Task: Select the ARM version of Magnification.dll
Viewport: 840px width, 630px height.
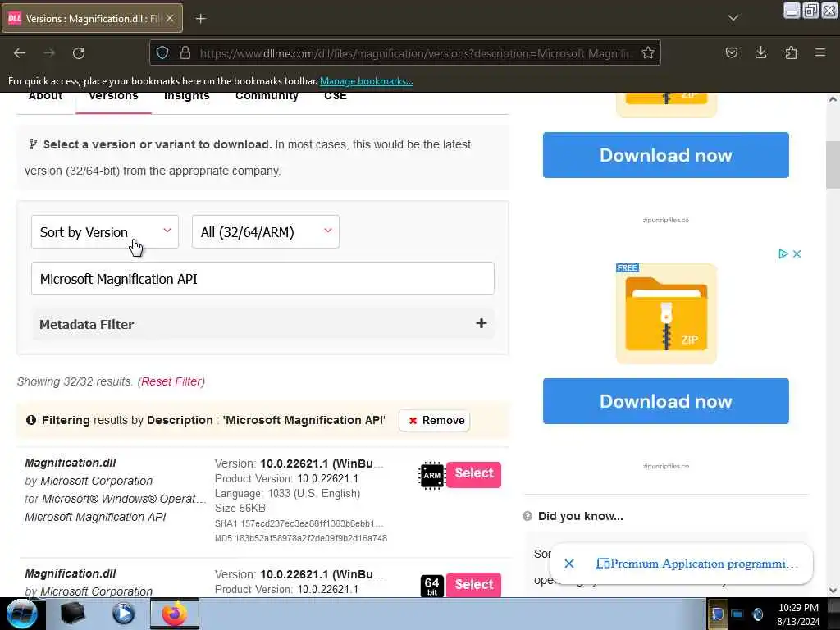Action: coord(473,474)
